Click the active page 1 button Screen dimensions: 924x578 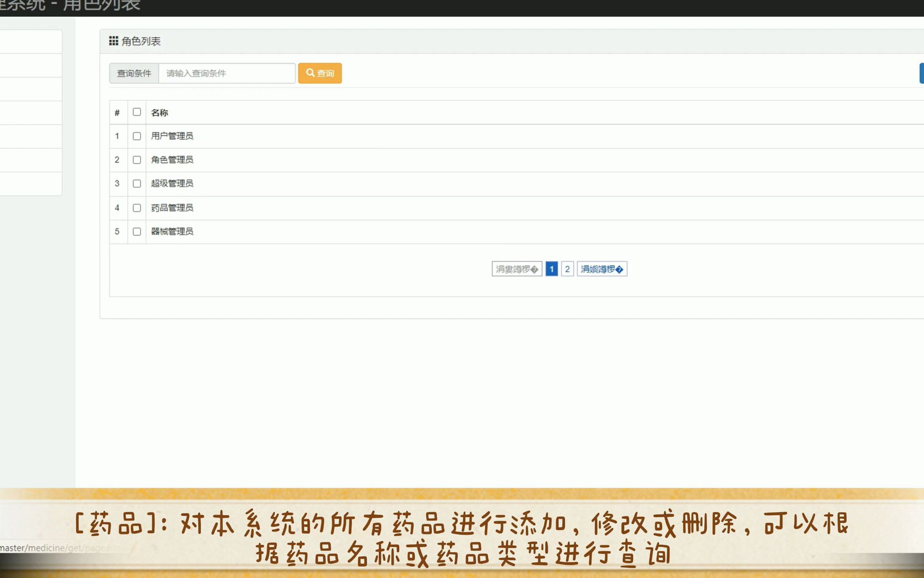pos(551,269)
